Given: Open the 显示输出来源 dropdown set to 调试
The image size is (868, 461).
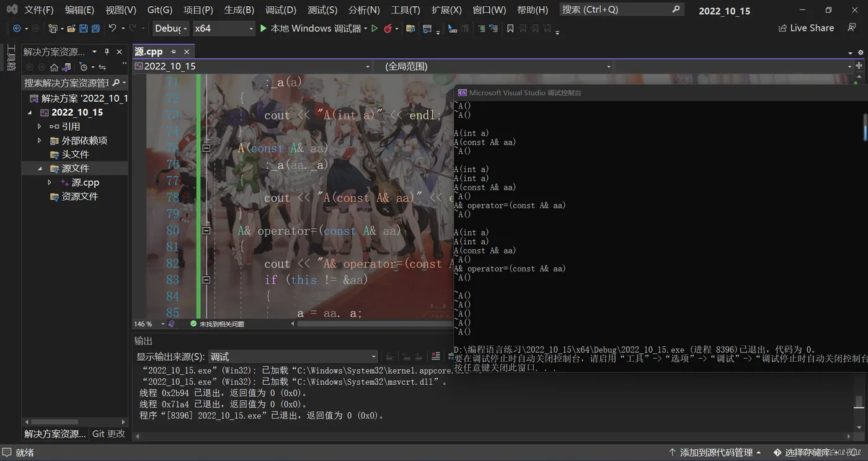Looking at the screenshot, I should tap(293, 357).
